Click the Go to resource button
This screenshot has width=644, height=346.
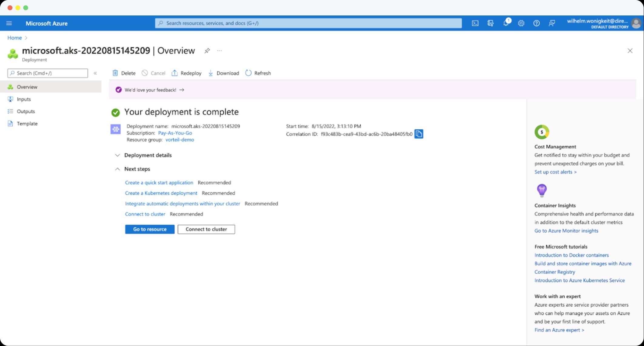[x=150, y=229]
